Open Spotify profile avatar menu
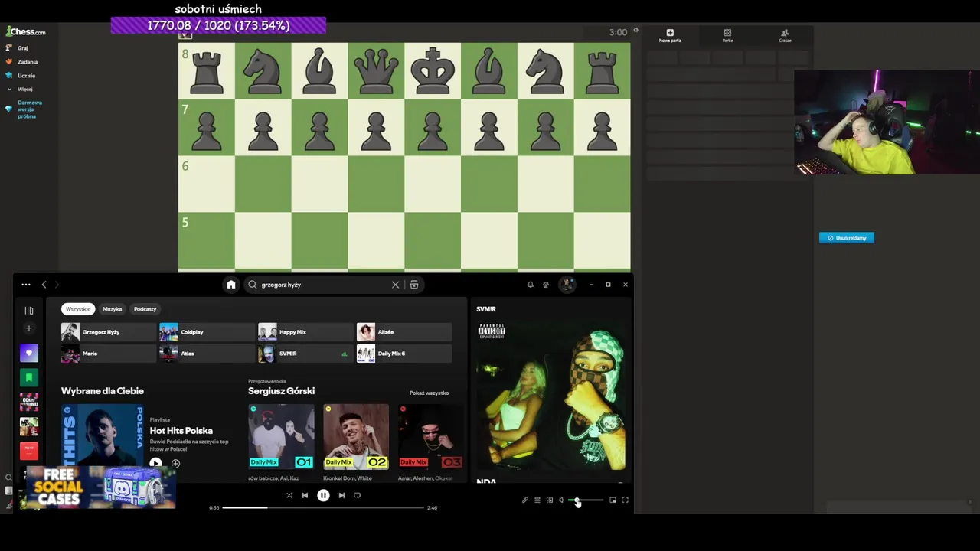Image resolution: width=980 pixels, height=551 pixels. tap(567, 285)
